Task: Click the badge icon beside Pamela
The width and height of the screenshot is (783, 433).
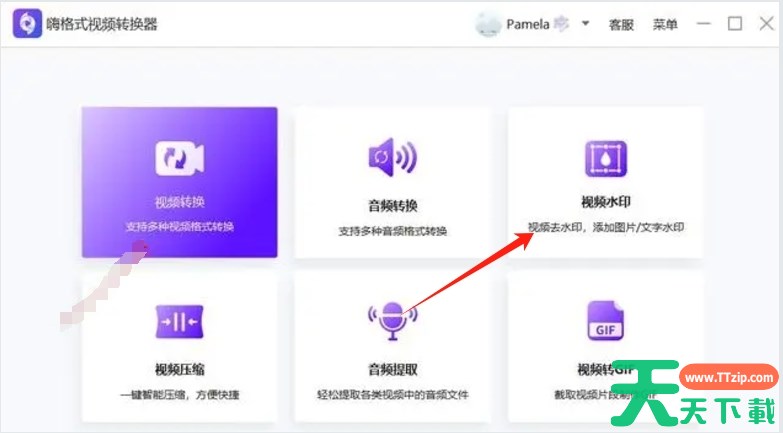Action: coord(561,24)
